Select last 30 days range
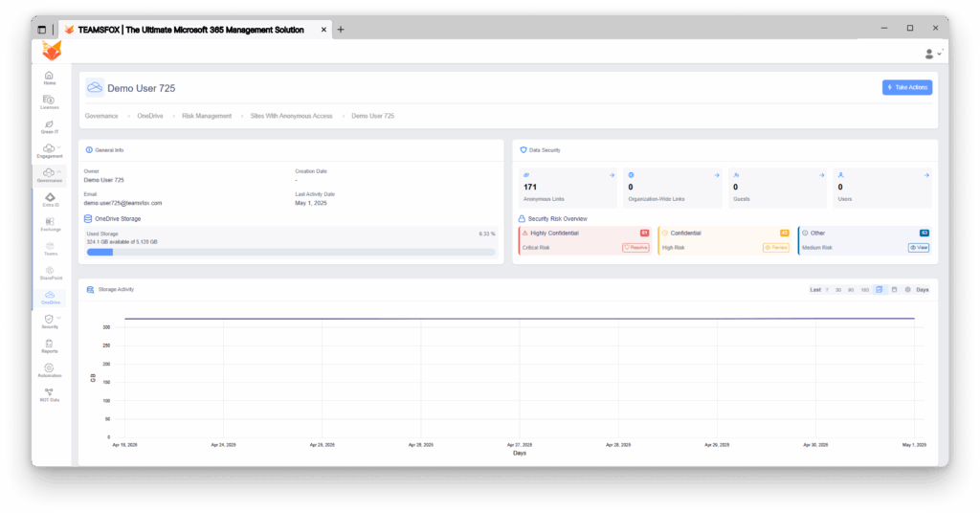 [x=838, y=290]
